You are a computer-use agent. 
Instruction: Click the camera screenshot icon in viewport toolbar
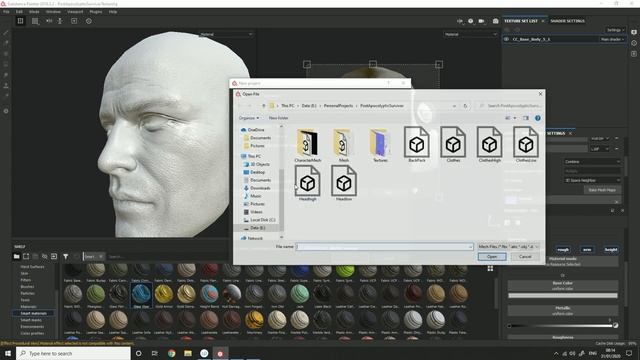495,21
